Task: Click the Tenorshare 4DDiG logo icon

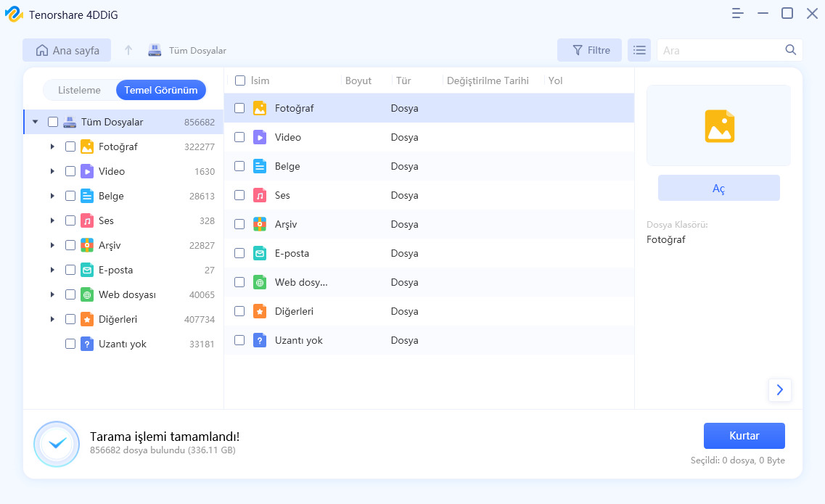Action: tap(15, 15)
